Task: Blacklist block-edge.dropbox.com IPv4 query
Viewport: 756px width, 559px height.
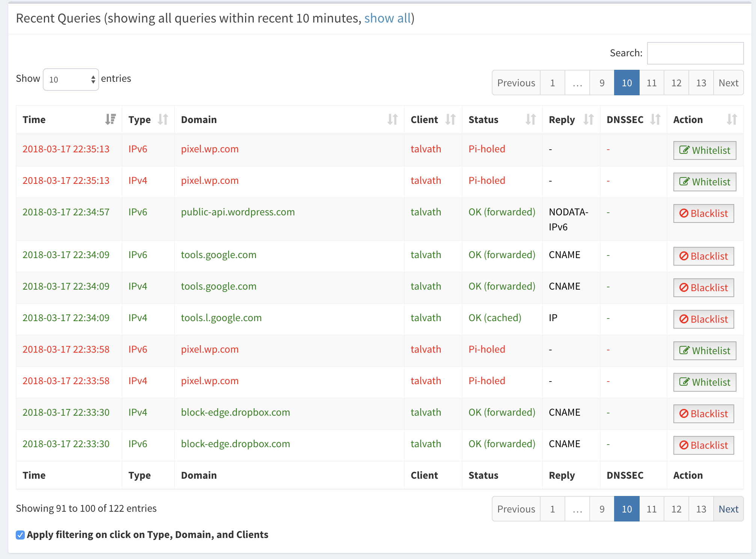Action: point(703,414)
